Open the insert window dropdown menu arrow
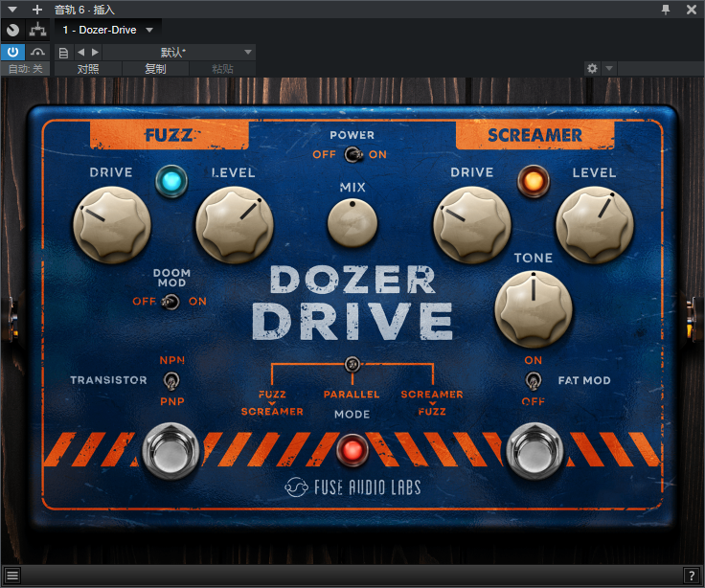This screenshot has width=705, height=588. pyautogui.click(x=12, y=9)
